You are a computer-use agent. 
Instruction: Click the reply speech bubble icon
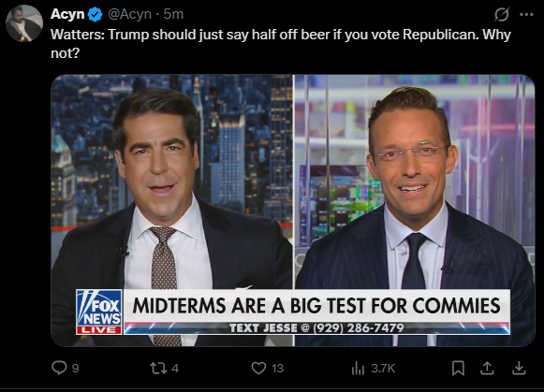59,368
